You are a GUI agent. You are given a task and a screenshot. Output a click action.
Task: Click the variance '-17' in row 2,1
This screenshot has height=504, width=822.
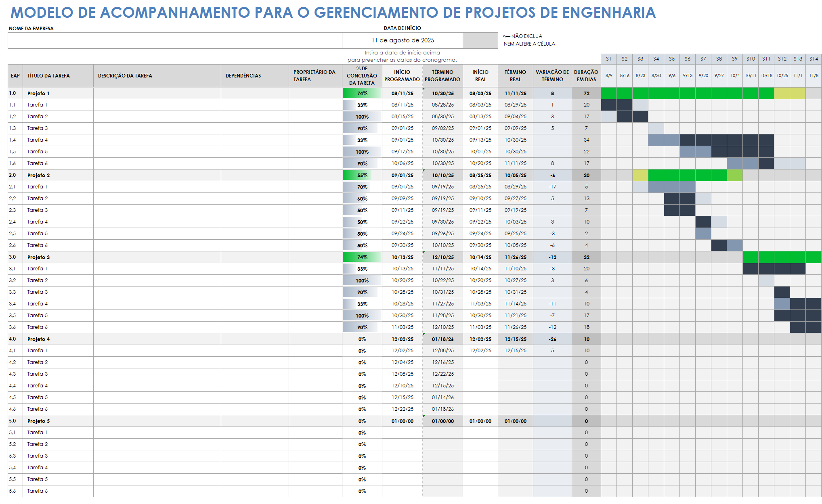pyautogui.click(x=552, y=187)
